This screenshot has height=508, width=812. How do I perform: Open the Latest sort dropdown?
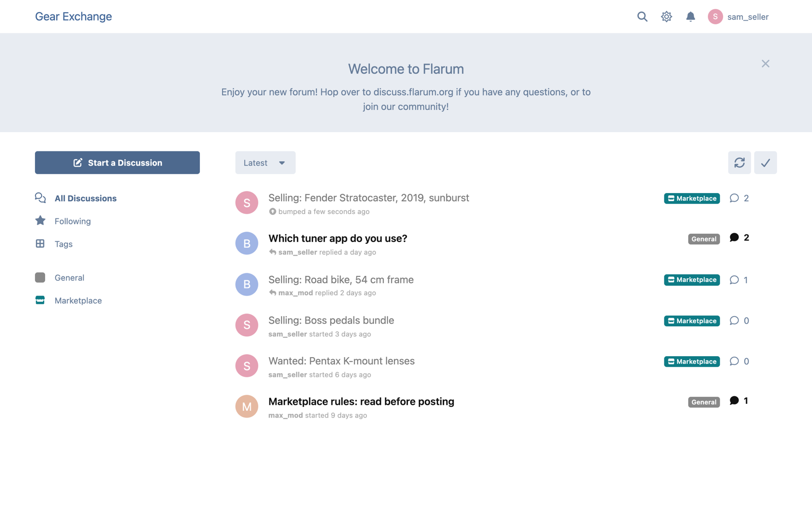(x=265, y=163)
